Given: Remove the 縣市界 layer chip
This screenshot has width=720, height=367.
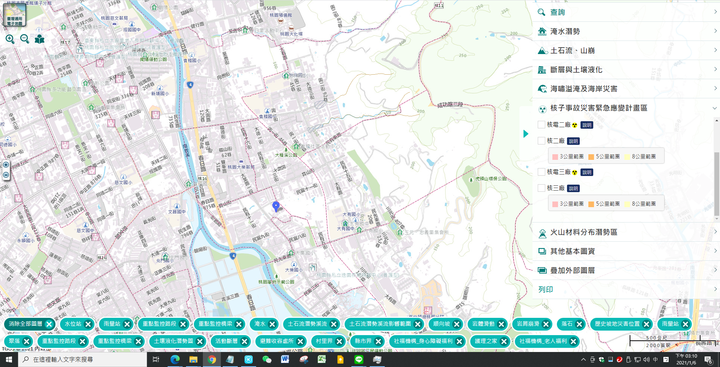Looking at the screenshot, I should click(378, 342).
